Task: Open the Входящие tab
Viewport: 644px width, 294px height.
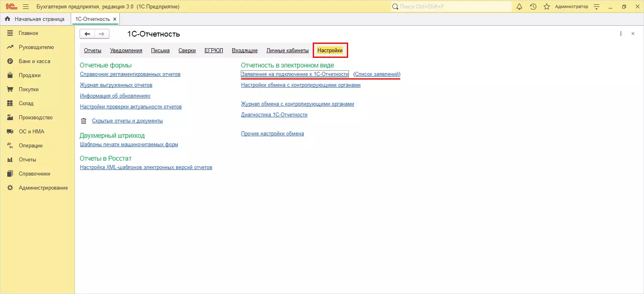Action: pos(245,50)
